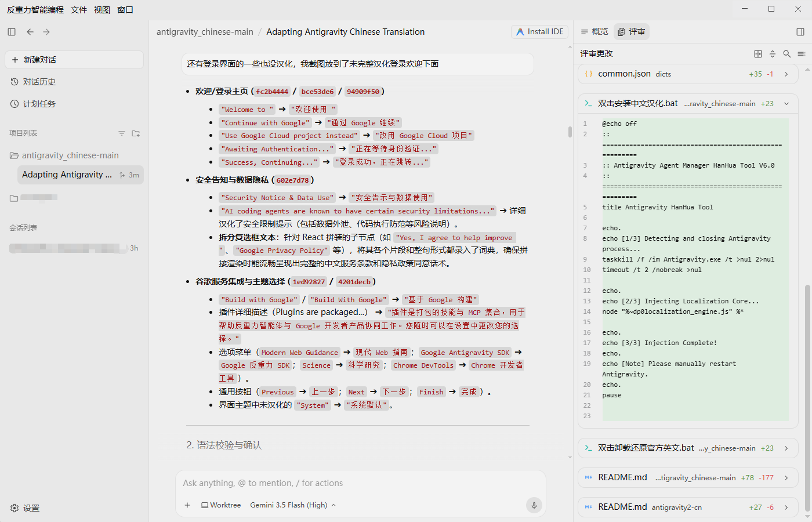Viewport: 812px width, 522px height.
Task: Select the Adapting Antigravity conversation
Action: [81, 175]
